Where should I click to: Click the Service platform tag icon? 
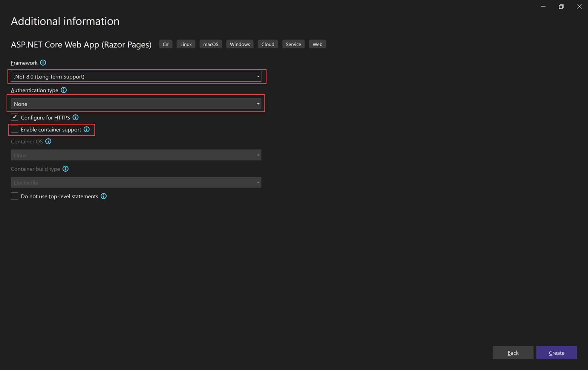click(x=293, y=44)
